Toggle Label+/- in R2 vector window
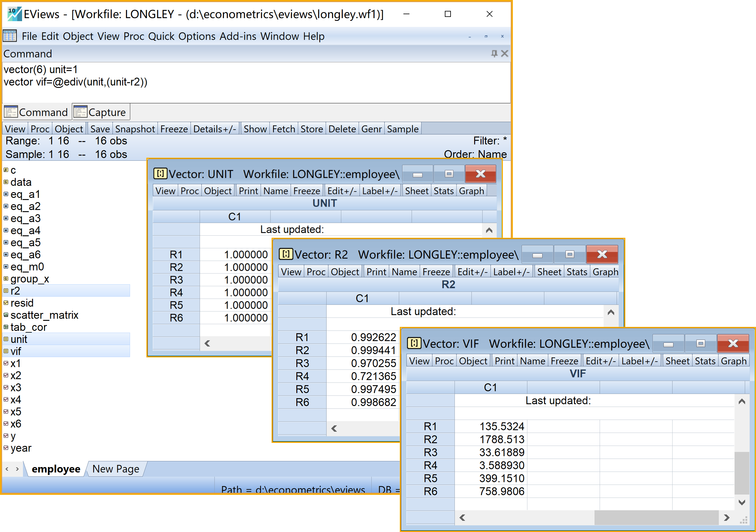Screen dimensions: 756x532 (511, 272)
